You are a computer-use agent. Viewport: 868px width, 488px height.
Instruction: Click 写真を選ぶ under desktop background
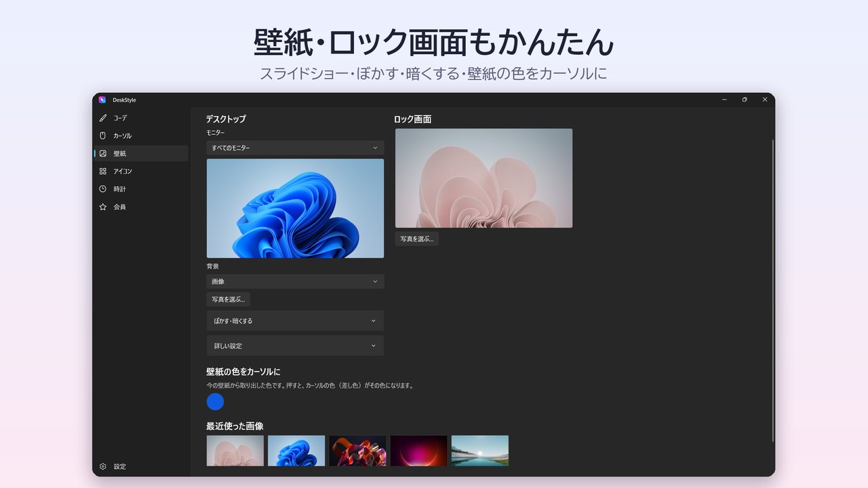[228, 299]
